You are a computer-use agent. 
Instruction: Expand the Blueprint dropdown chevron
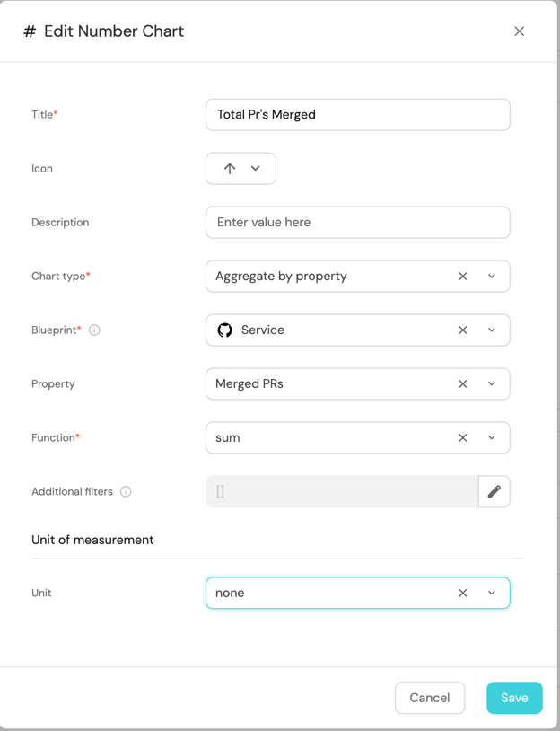[x=492, y=330]
